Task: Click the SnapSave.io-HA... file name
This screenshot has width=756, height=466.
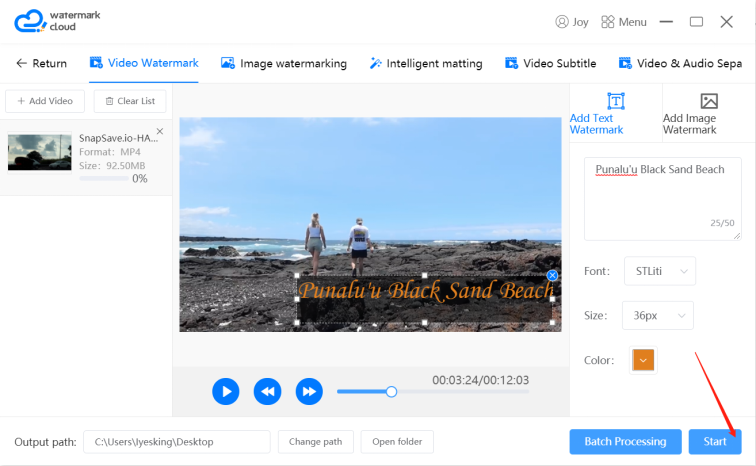Action: [x=118, y=138]
